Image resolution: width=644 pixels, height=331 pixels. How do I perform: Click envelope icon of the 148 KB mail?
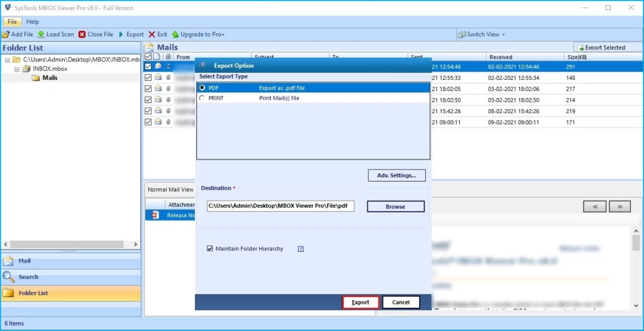coord(158,77)
